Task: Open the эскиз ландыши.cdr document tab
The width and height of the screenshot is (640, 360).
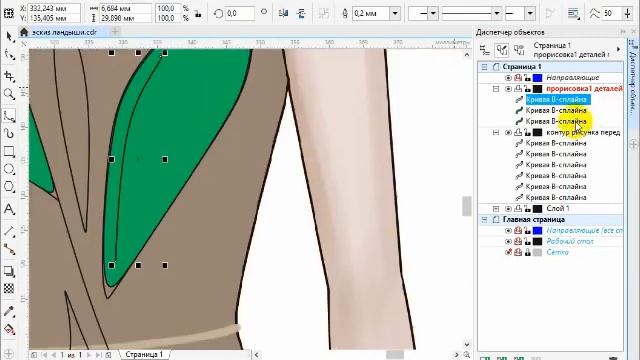Action: click(x=64, y=32)
